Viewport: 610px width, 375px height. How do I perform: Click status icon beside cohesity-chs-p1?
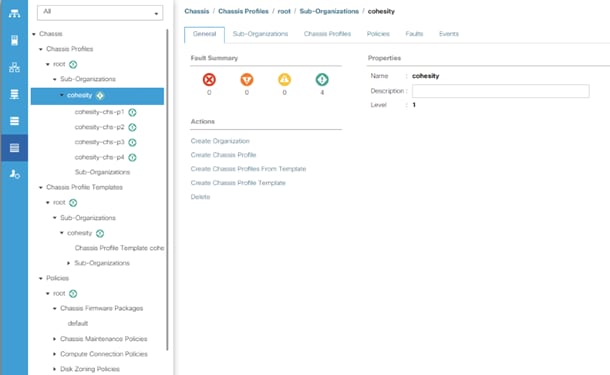(132, 112)
